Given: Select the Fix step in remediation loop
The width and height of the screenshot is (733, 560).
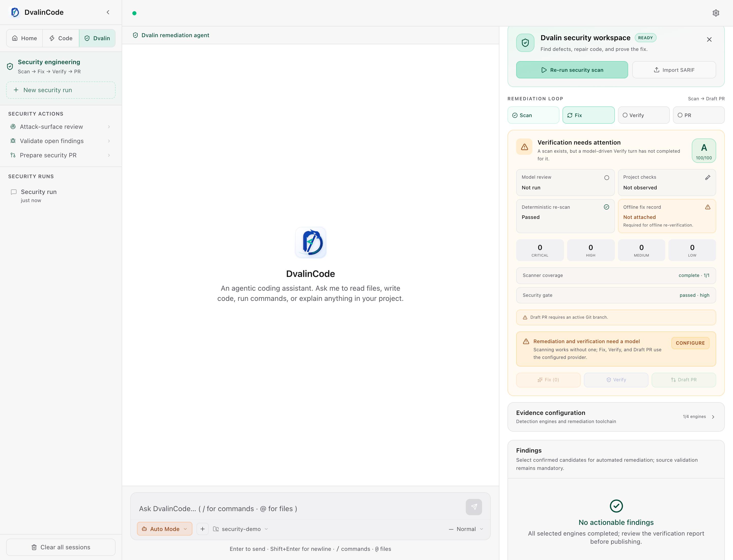Looking at the screenshot, I should click(x=588, y=115).
